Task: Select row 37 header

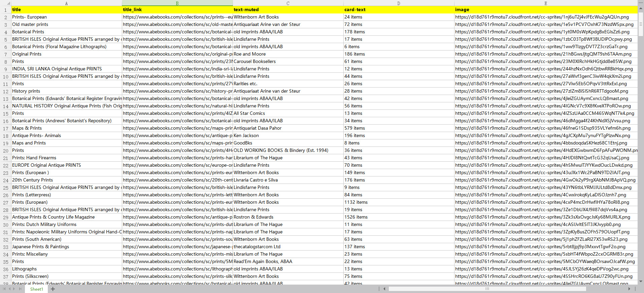Action: pyautogui.click(x=5, y=276)
